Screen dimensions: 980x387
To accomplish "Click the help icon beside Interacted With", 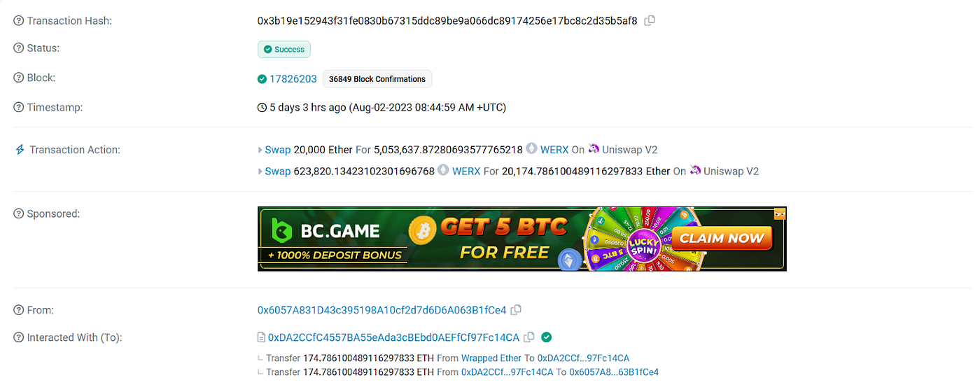I will 19,338.
